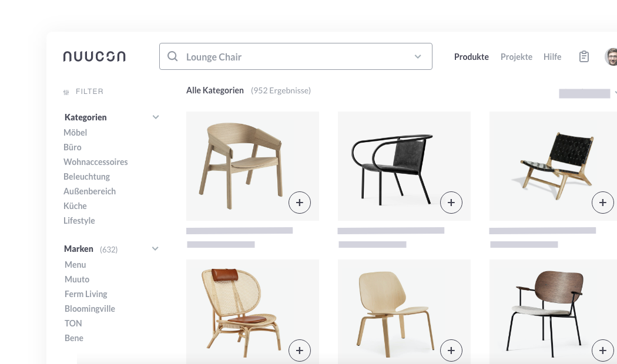
Task: Filter by brand Bene
Action: pyautogui.click(x=74, y=338)
